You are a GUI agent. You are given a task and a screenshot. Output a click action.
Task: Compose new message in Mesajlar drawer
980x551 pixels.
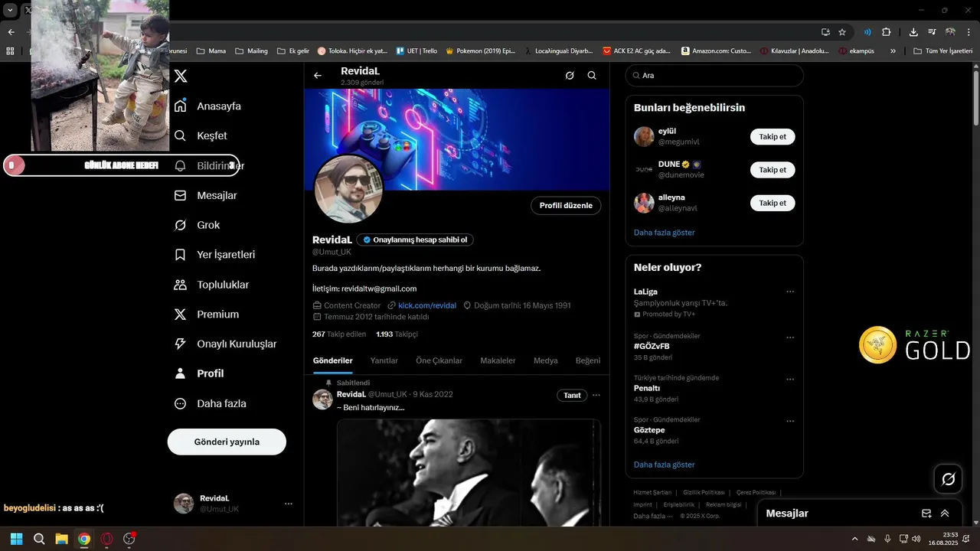tap(926, 514)
